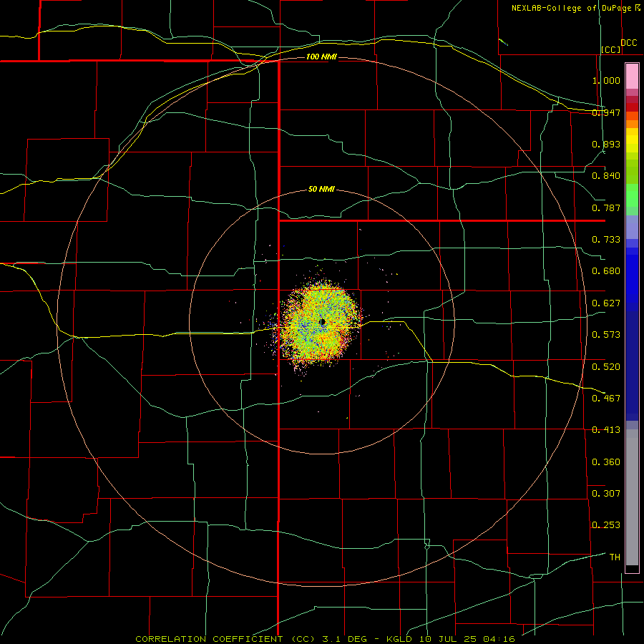Click the 0.467 color scale value
Screen dimensions: 644x644
pyautogui.click(x=606, y=398)
